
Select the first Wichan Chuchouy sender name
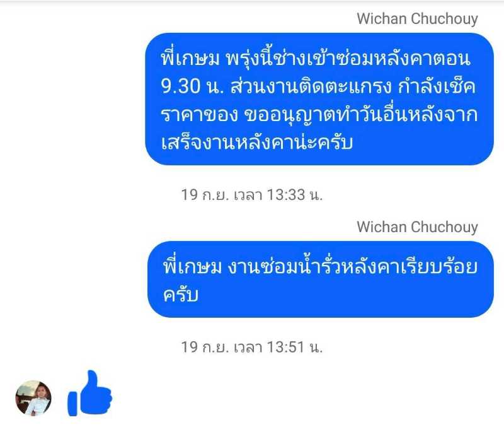(x=417, y=19)
